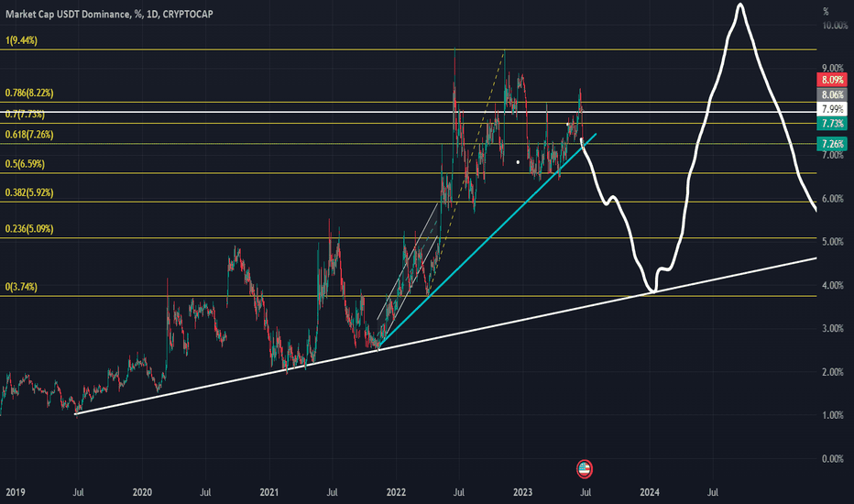Select the gray 8.06% price label
Viewport: 854px width, 504px height.
(x=832, y=94)
